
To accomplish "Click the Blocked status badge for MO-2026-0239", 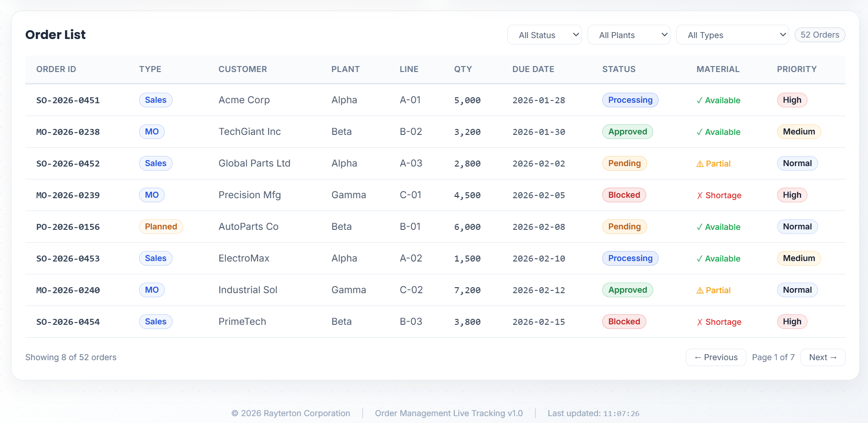I will [624, 195].
